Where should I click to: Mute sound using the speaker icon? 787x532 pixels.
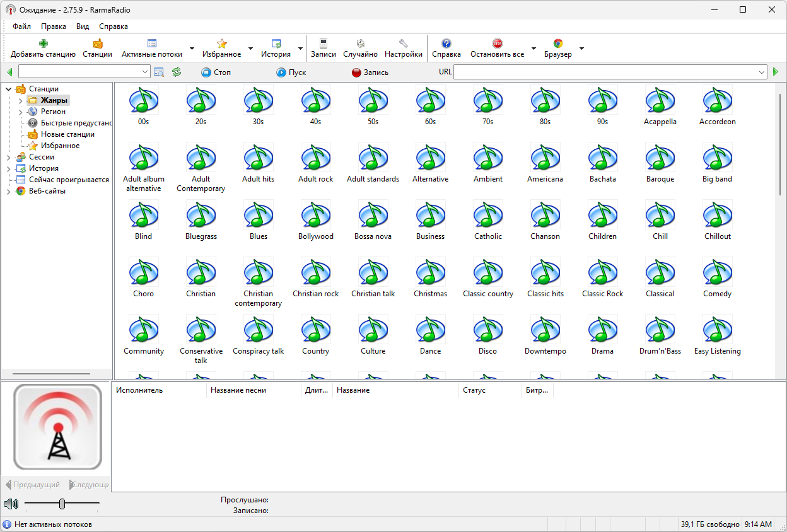pyautogui.click(x=10, y=504)
